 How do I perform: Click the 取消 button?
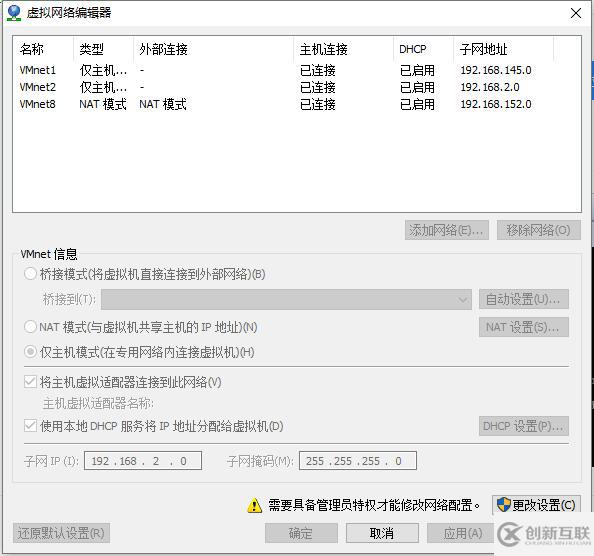(382, 533)
